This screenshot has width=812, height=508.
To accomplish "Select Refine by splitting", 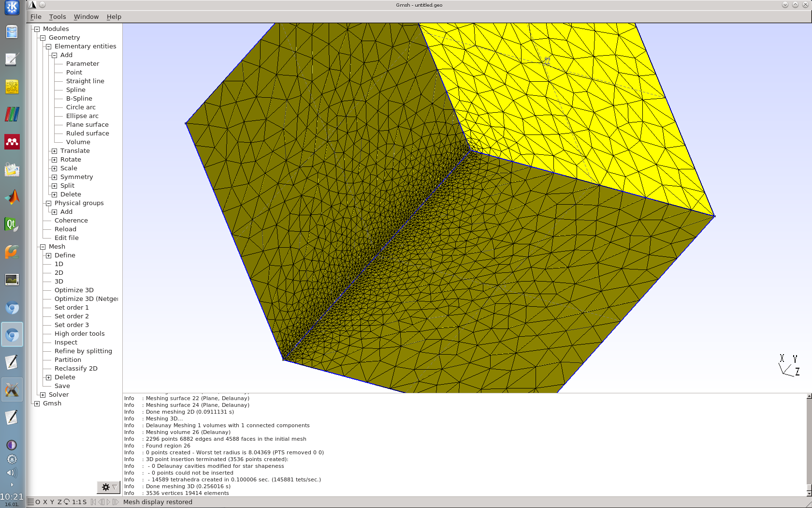I will pyautogui.click(x=83, y=351).
